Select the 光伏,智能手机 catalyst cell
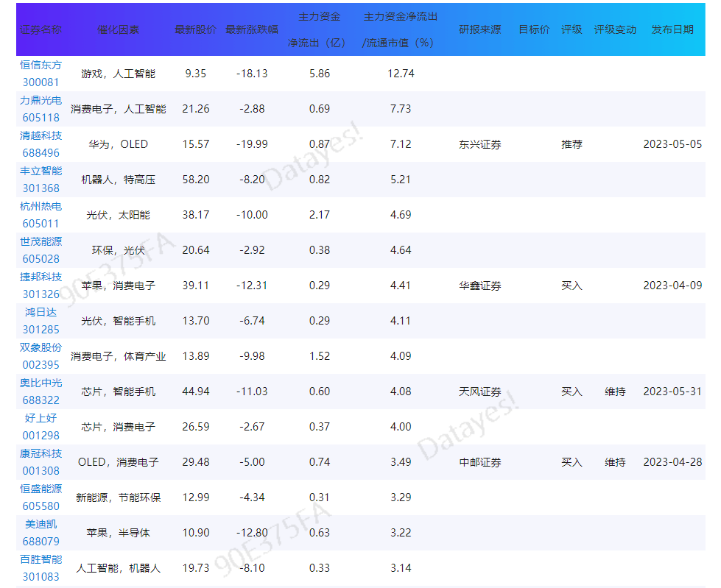Image resolution: width=721 pixels, height=588 pixels. point(118,322)
